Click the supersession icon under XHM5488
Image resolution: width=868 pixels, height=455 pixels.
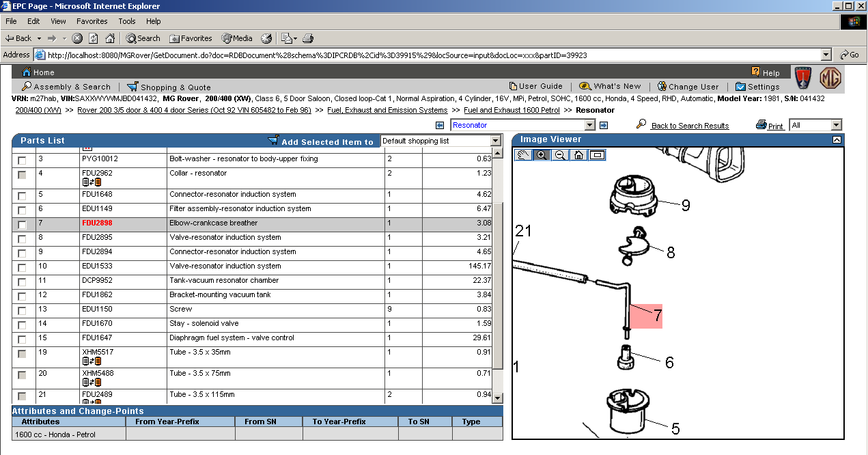(x=92, y=383)
